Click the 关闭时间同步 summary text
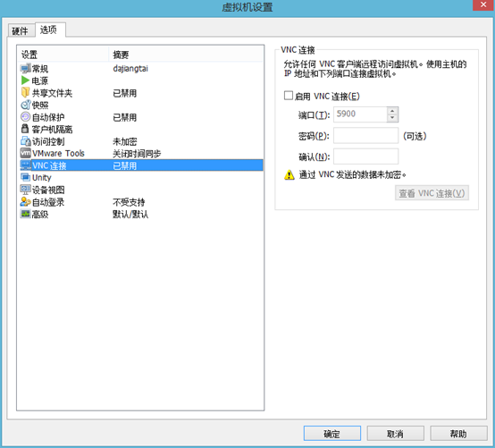495x448 pixels. point(137,154)
